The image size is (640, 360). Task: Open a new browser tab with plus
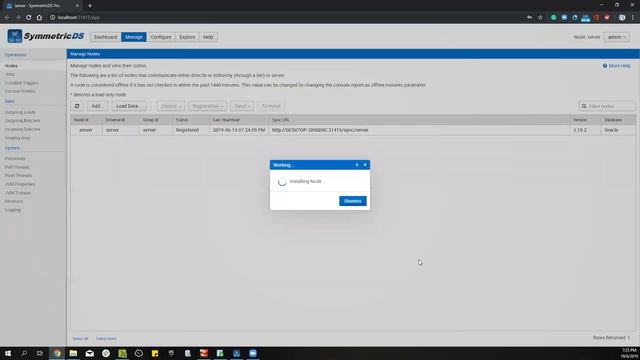(x=90, y=6)
